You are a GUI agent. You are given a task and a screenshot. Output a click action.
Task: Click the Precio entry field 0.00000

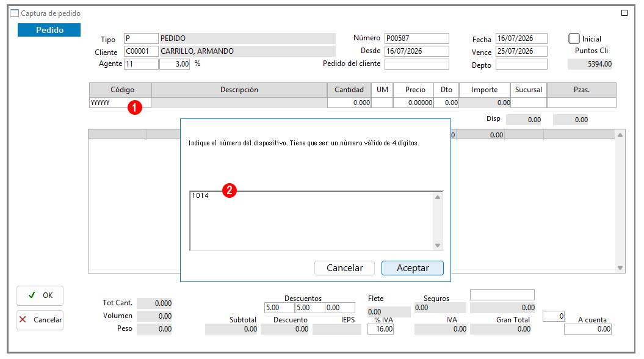tap(413, 103)
